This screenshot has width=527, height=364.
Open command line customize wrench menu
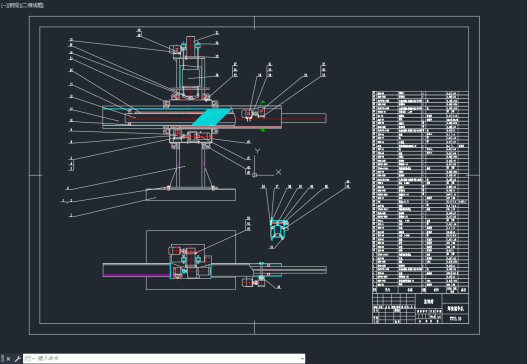(17, 359)
